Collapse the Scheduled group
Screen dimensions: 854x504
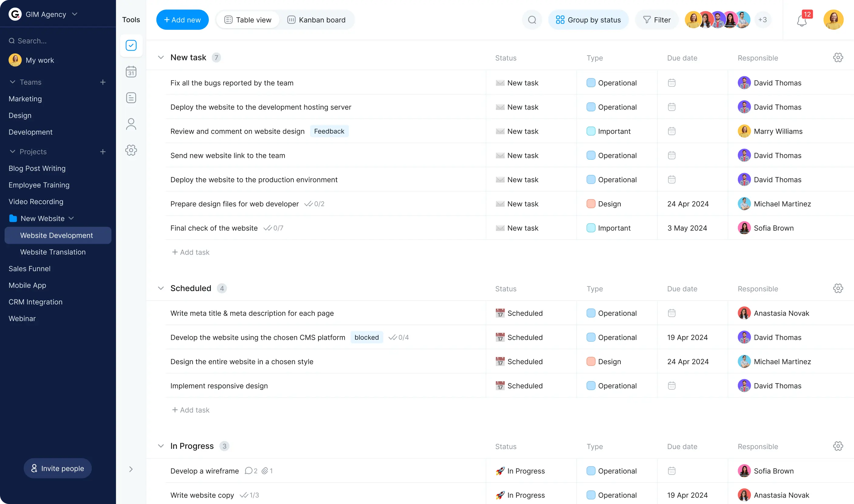click(161, 288)
